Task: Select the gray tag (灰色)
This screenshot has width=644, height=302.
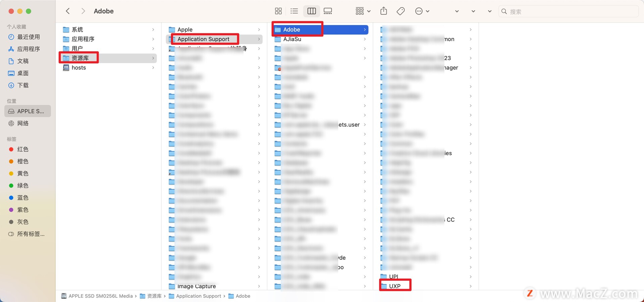Action: point(28,222)
